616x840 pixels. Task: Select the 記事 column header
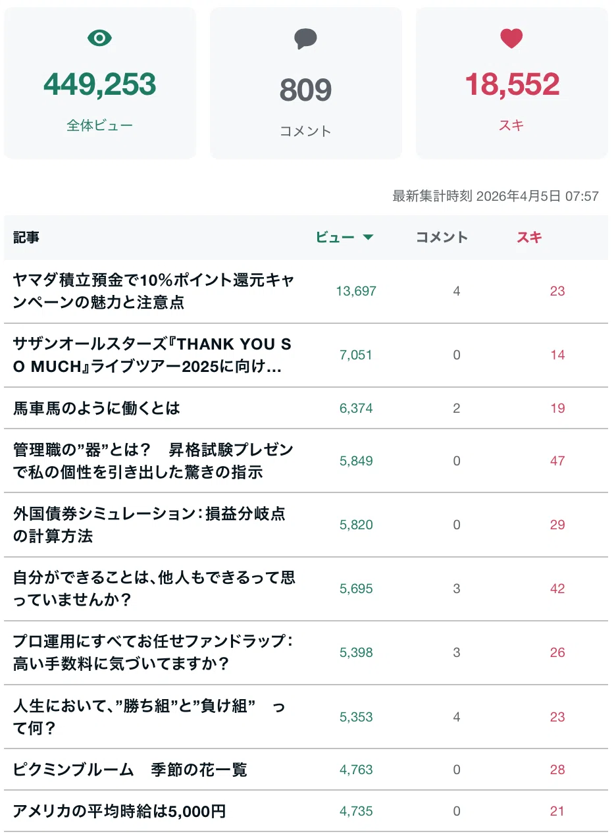pyautogui.click(x=26, y=238)
